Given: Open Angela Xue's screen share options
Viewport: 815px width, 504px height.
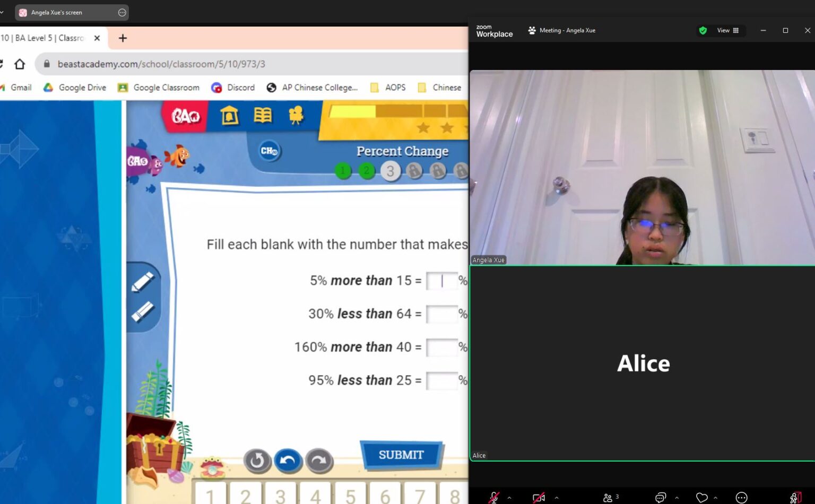Looking at the screenshot, I should point(122,13).
